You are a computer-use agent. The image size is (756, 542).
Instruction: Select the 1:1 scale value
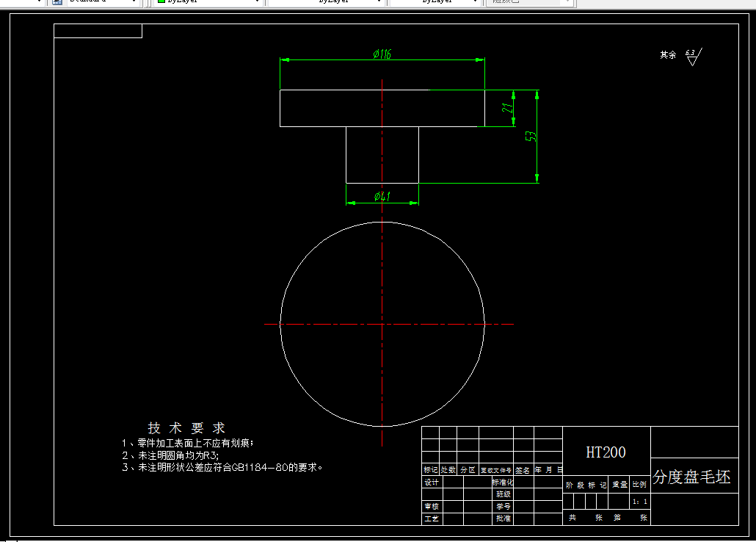[x=640, y=502]
